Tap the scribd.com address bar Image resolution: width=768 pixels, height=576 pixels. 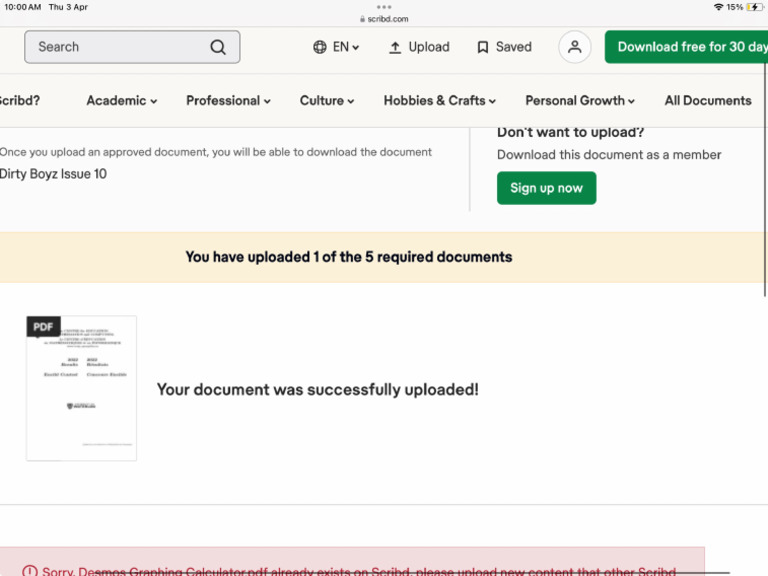[x=384, y=19]
